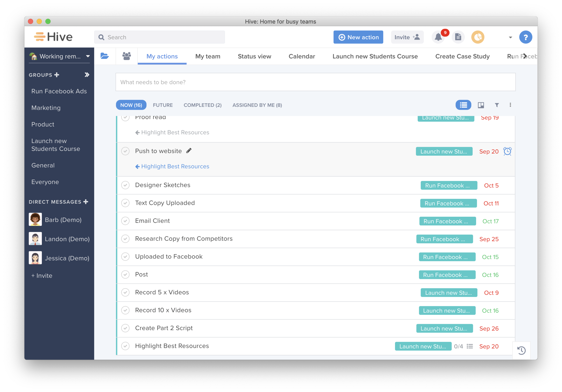Open the actions filter funnel
Image resolution: width=562 pixels, height=392 pixels.
tap(497, 105)
